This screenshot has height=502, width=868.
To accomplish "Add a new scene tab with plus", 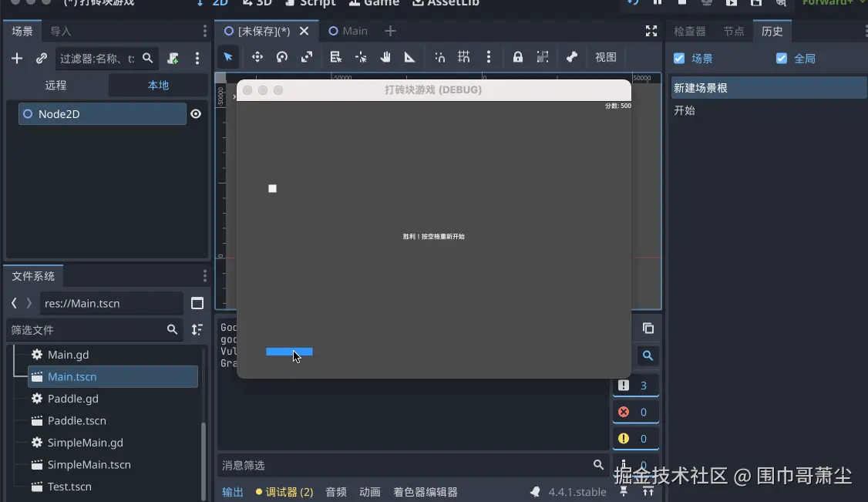I will [390, 31].
